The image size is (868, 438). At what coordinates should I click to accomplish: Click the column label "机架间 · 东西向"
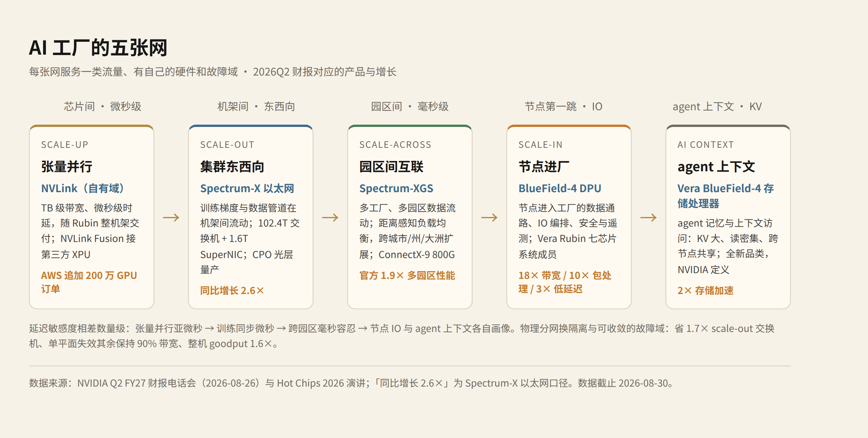pyautogui.click(x=256, y=106)
